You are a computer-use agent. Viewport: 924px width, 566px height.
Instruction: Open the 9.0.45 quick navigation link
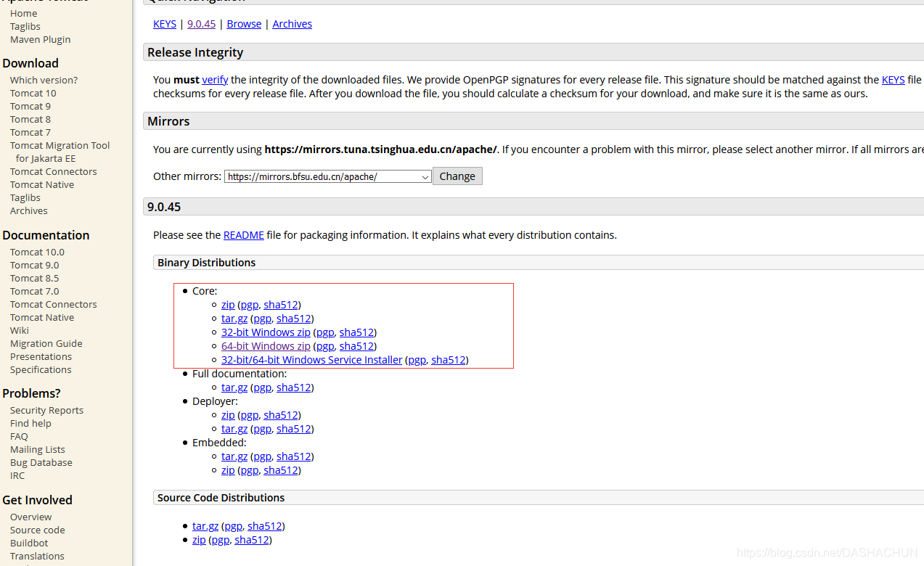point(201,24)
